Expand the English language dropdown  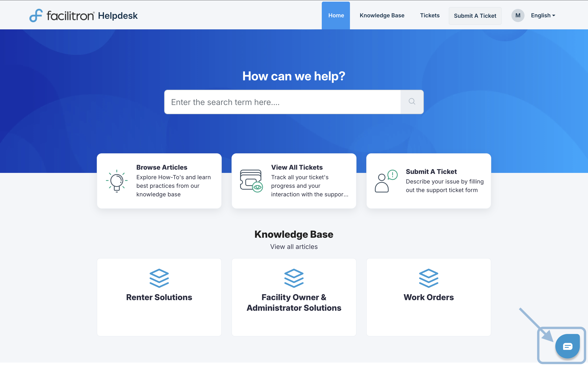(x=543, y=15)
